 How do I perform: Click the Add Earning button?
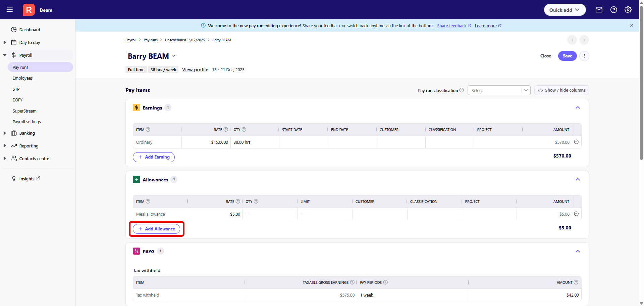pos(154,157)
